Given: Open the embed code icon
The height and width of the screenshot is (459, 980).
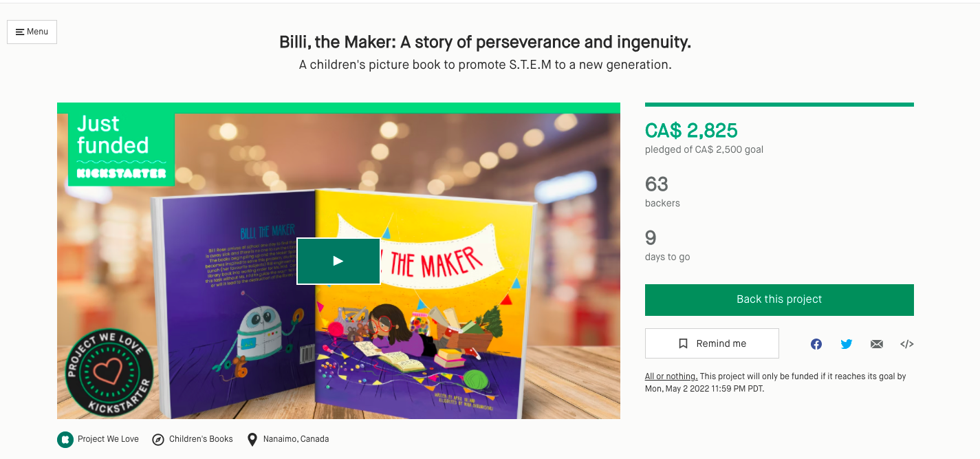Looking at the screenshot, I should [x=906, y=343].
